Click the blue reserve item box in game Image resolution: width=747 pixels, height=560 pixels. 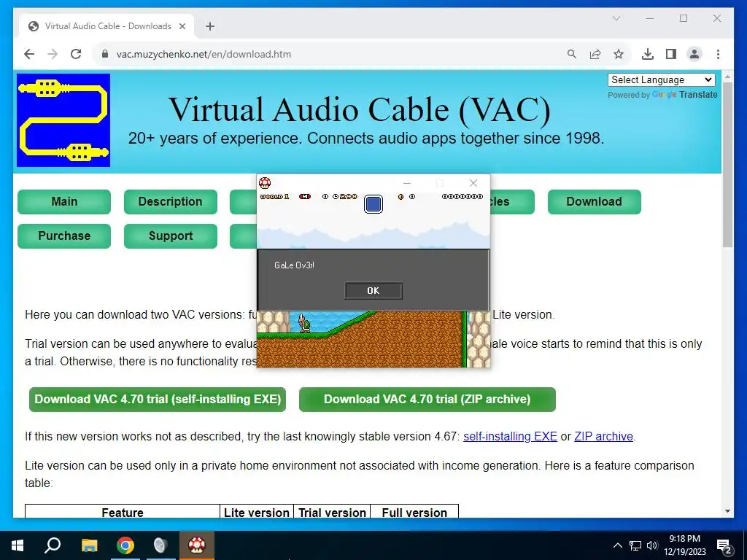click(373, 204)
